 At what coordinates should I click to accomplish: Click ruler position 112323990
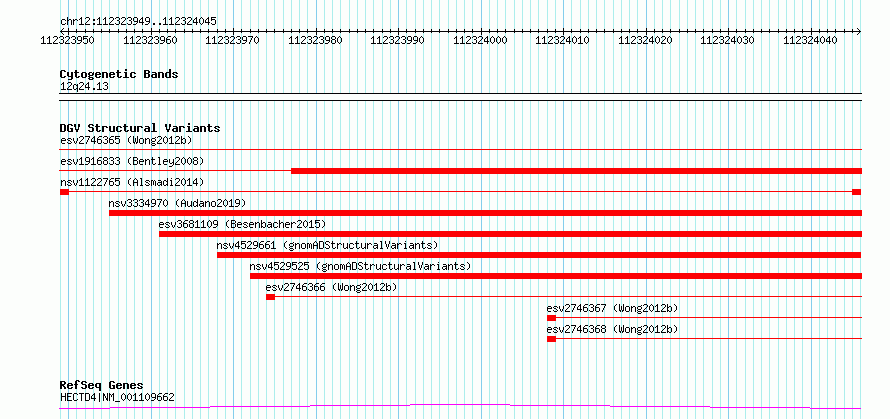[398, 40]
